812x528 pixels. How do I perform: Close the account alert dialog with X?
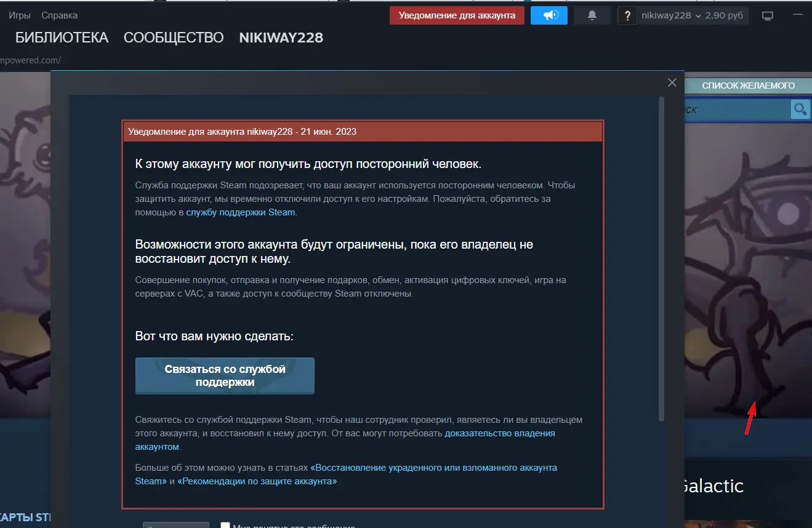[672, 82]
